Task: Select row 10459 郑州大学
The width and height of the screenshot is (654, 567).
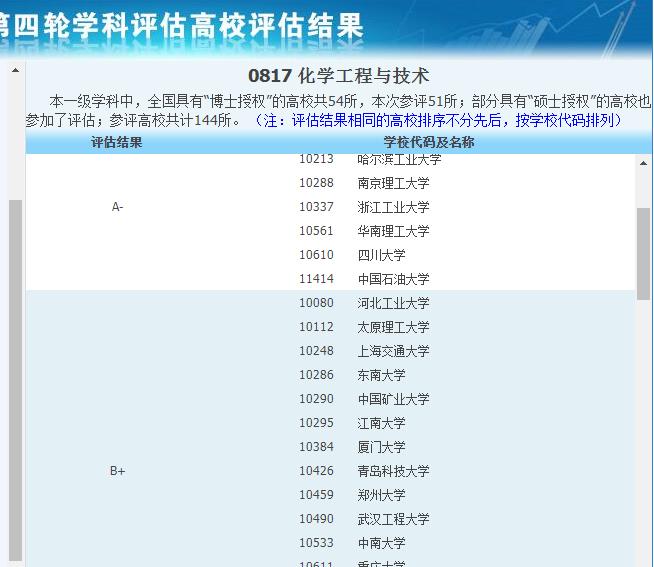Action: point(352,495)
